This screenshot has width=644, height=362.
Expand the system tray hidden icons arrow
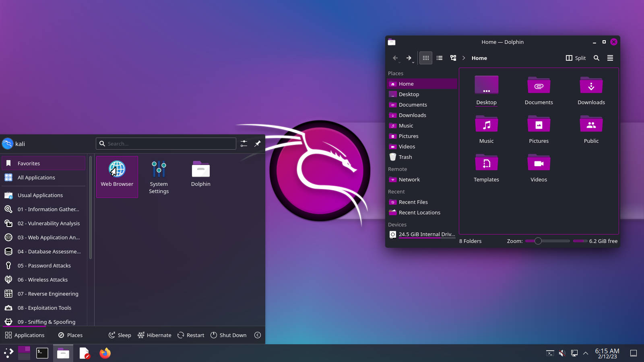click(586, 353)
